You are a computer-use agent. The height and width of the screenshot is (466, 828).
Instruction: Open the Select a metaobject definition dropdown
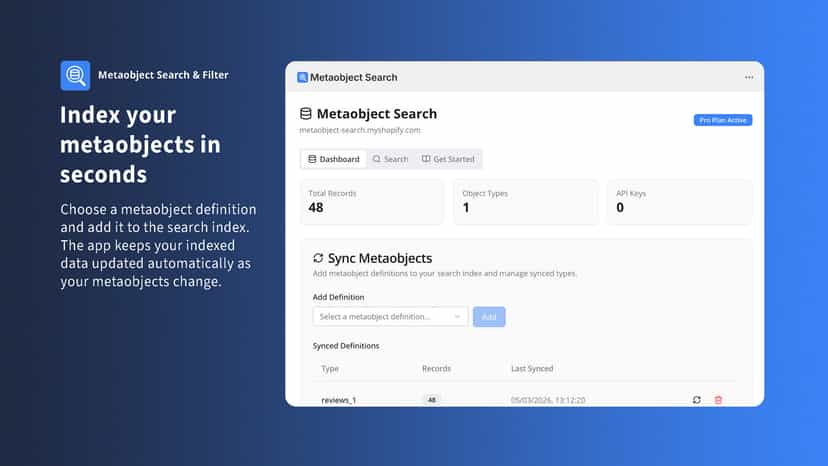point(390,316)
